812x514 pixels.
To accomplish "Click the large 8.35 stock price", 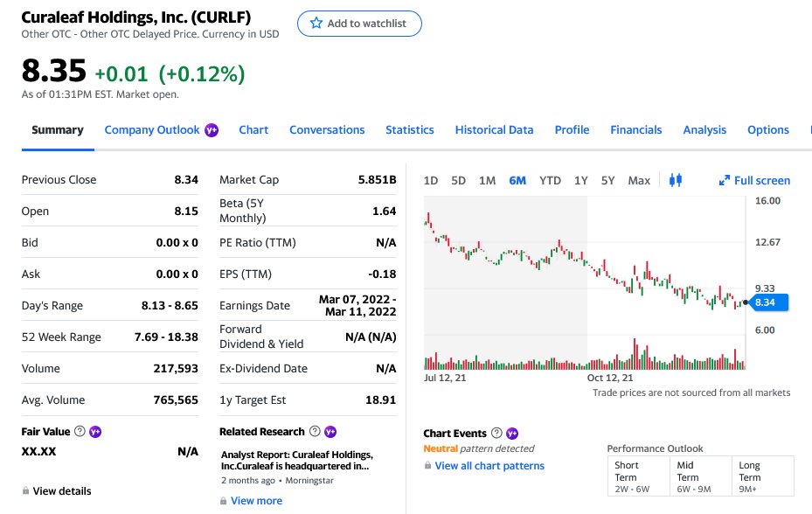I will point(54,71).
